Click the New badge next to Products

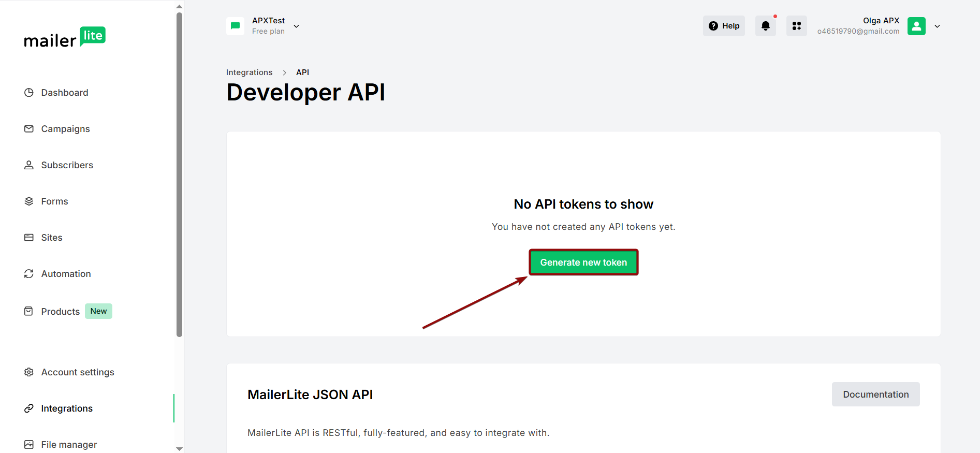pyautogui.click(x=98, y=311)
